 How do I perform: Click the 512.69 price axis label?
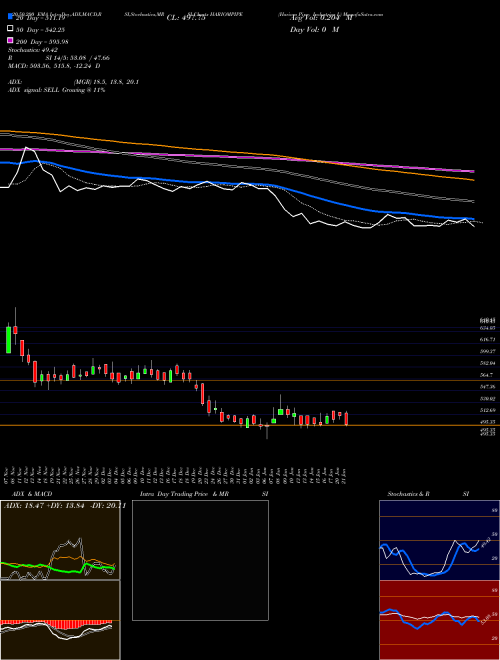click(x=489, y=410)
